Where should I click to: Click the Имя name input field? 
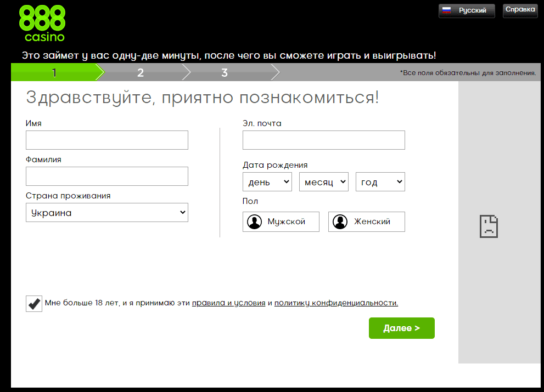(x=106, y=140)
